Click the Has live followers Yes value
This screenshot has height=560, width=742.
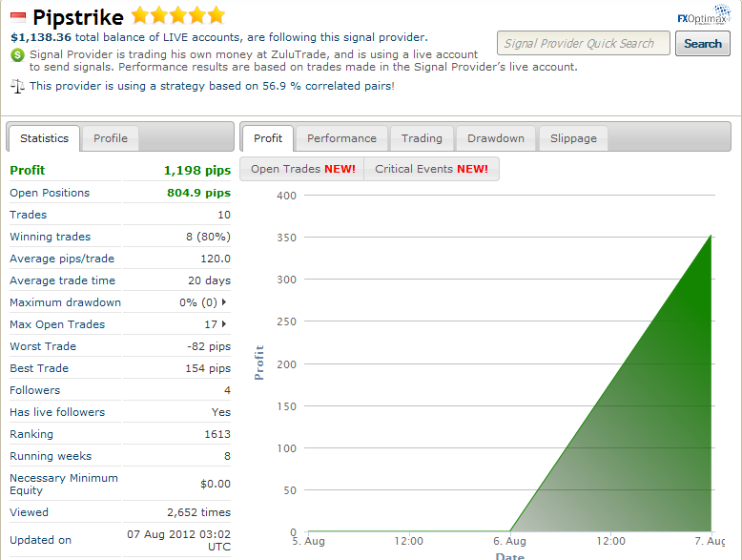[x=221, y=412]
